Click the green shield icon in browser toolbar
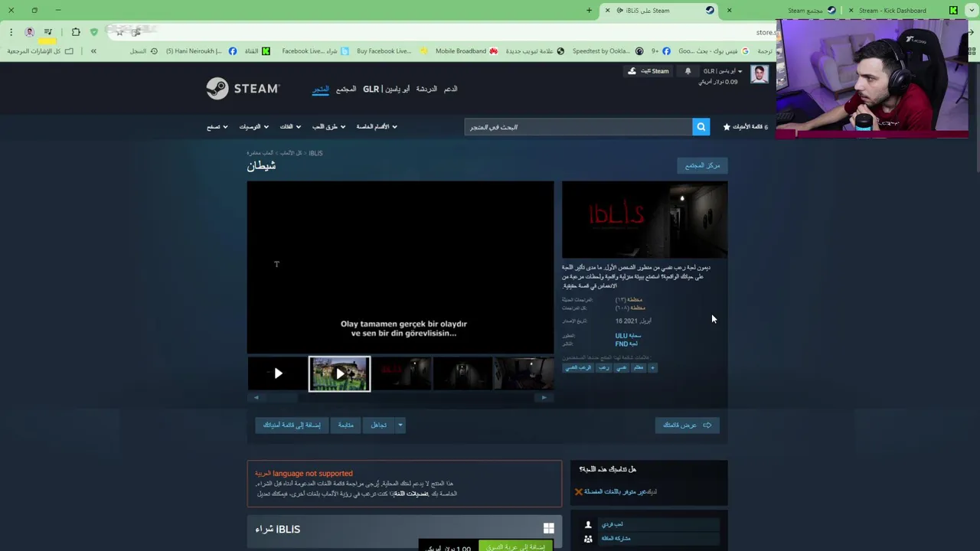Image resolution: width=980 pixels, height=551 pixels. pos(94,32)
